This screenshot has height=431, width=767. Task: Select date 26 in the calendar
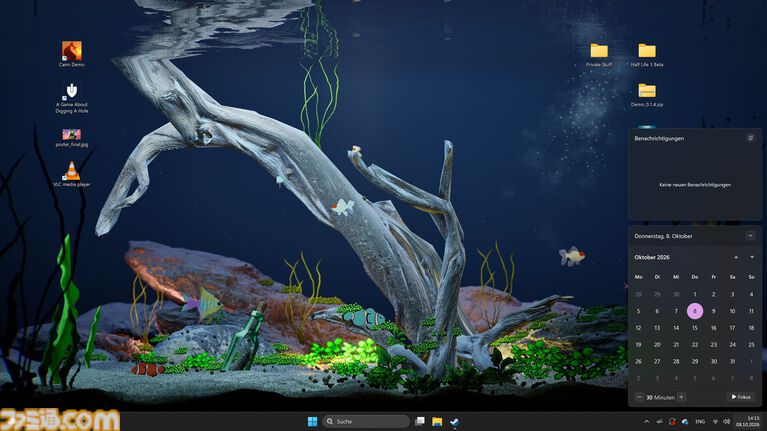tap(638, 361)
